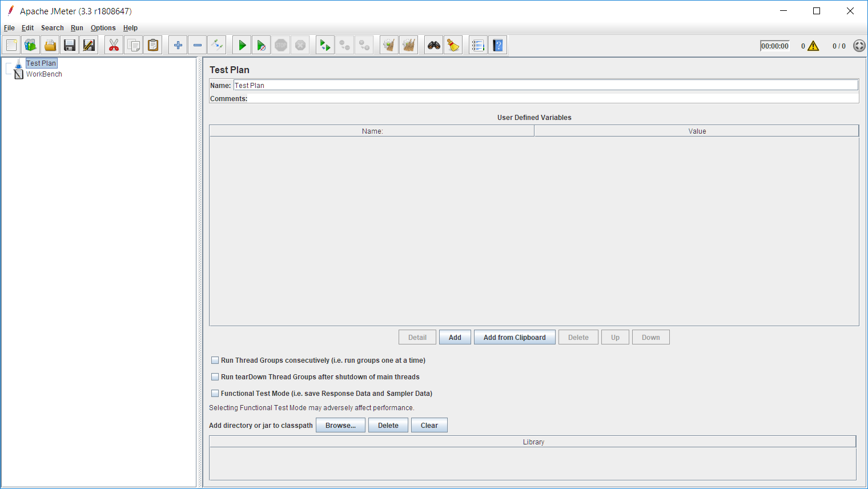Enable Run Thread Groups consecutively checkbox

click(x=215, y=360)
